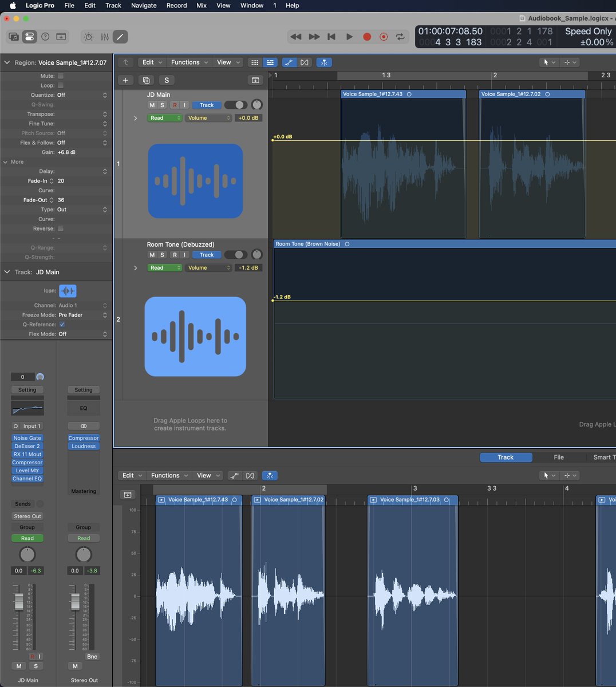Open the Navigate menu
616x687 pixels.
tap(144, 5)
